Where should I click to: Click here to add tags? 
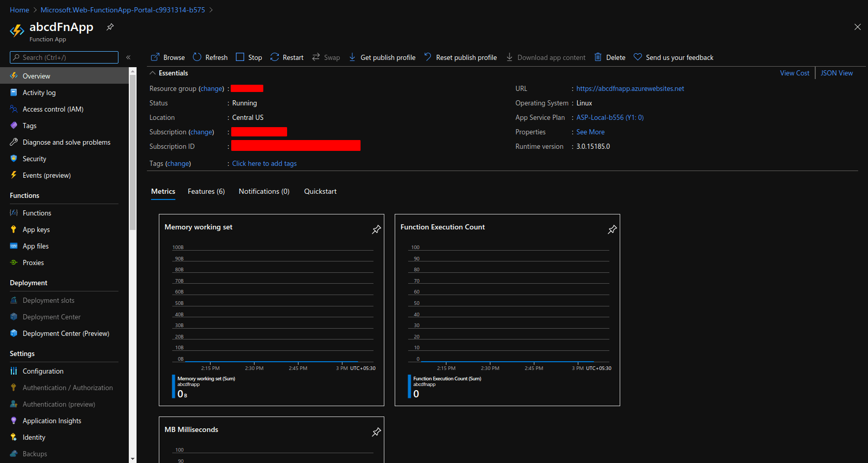pos(264,163)
